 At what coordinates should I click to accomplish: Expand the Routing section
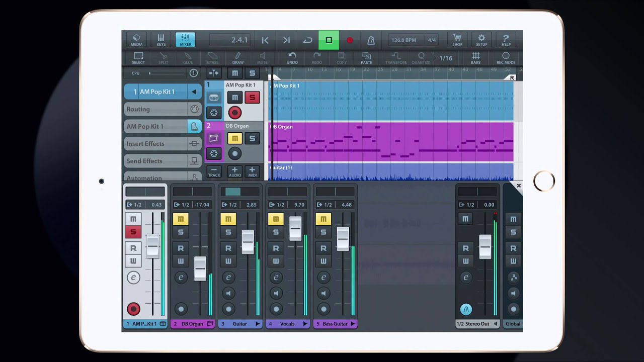[163, 109]
